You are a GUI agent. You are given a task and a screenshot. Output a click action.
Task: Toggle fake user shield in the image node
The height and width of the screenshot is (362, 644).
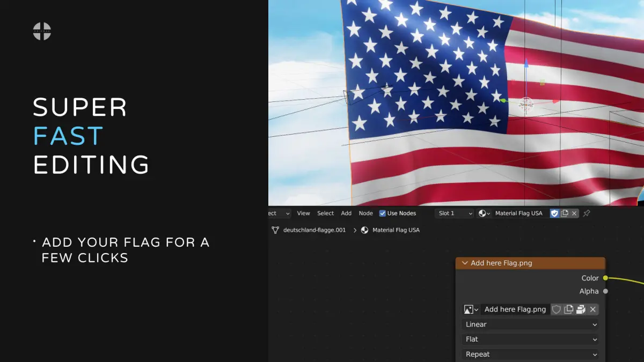(x=557, y=309)
